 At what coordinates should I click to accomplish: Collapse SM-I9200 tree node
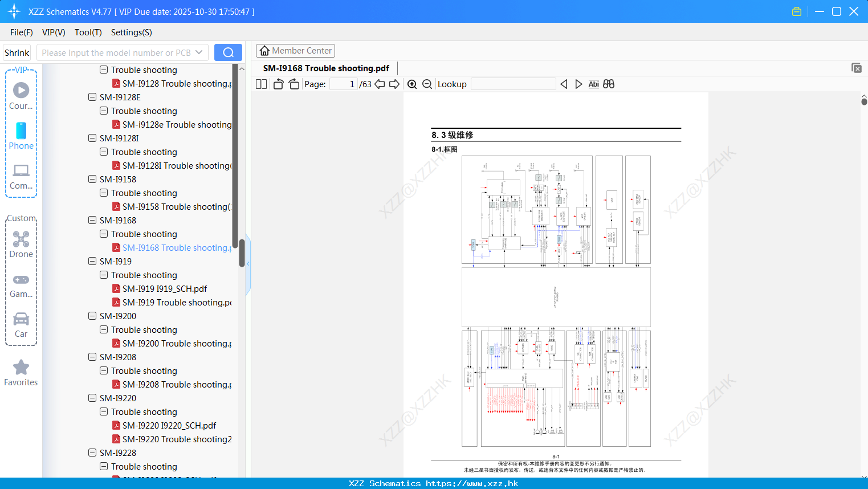pyautogui.click(x=92, y=316)
